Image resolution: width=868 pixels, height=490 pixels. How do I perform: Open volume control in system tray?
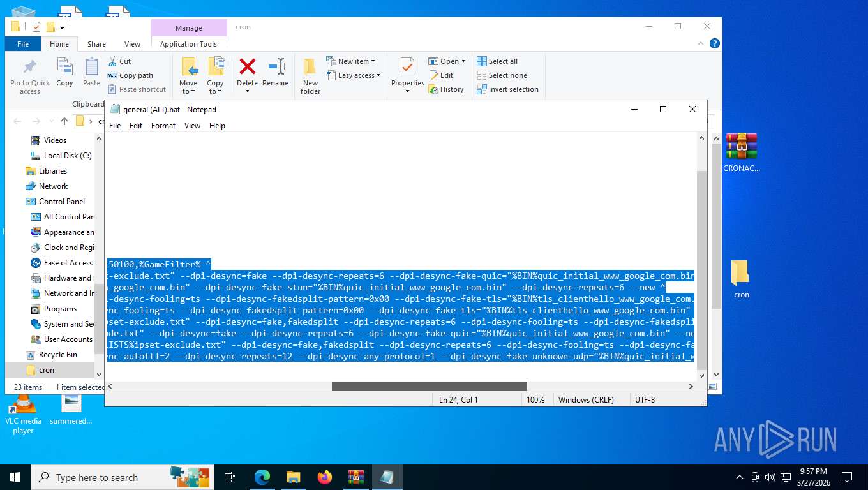(770, 477)
